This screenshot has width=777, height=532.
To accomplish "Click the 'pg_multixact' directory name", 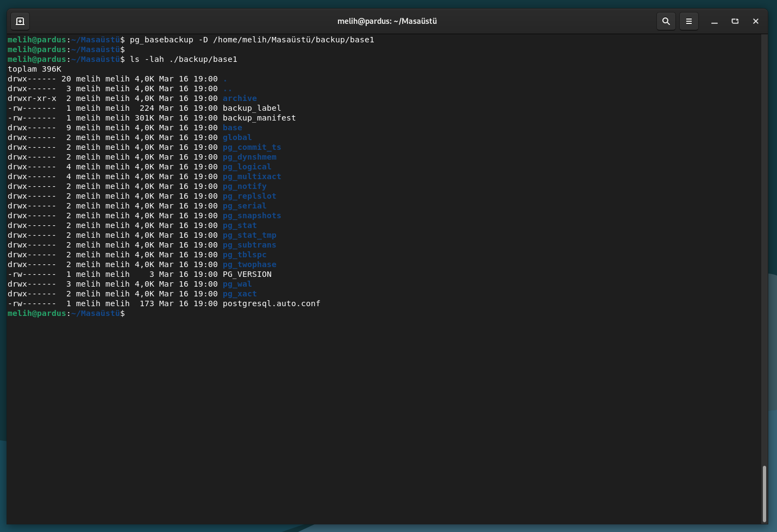I will click(x=252, y=176).
